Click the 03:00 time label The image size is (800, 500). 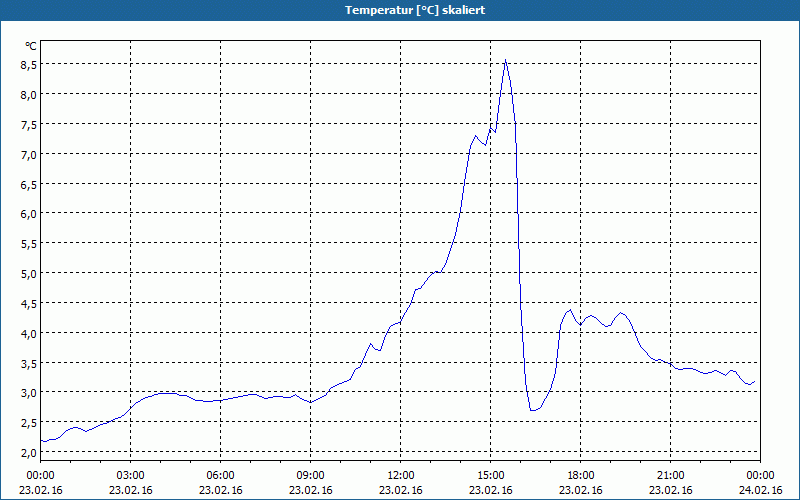pyautogui.click(x=131, y=475)
